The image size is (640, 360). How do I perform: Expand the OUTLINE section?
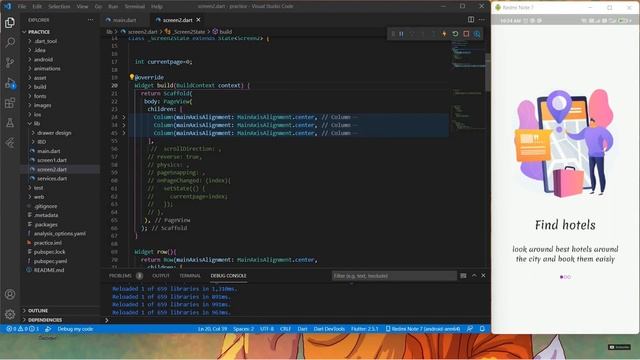[x=38, y=311]
